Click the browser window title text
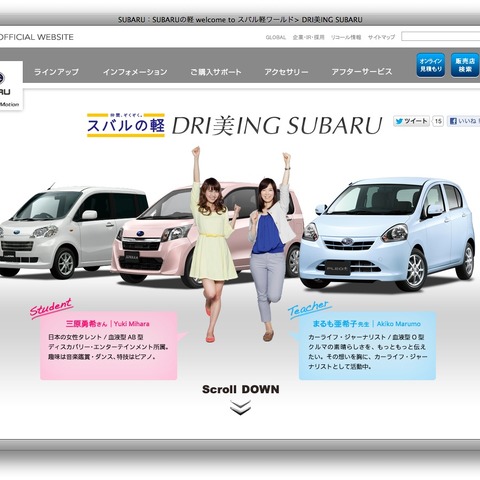Viewport: 480px width, 480px height. point(240,20)
